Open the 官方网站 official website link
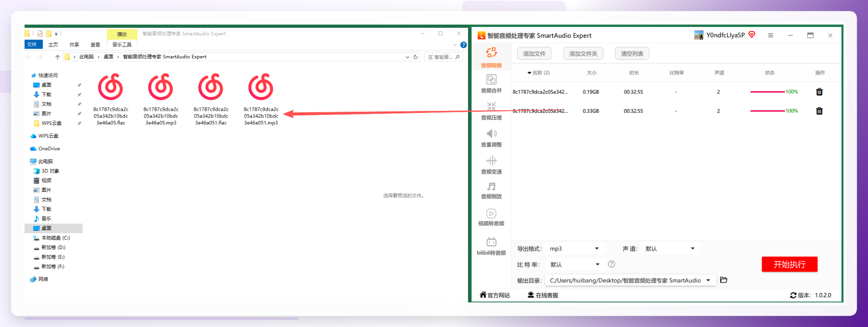This screenshot has width=868, height=327. 495,295
